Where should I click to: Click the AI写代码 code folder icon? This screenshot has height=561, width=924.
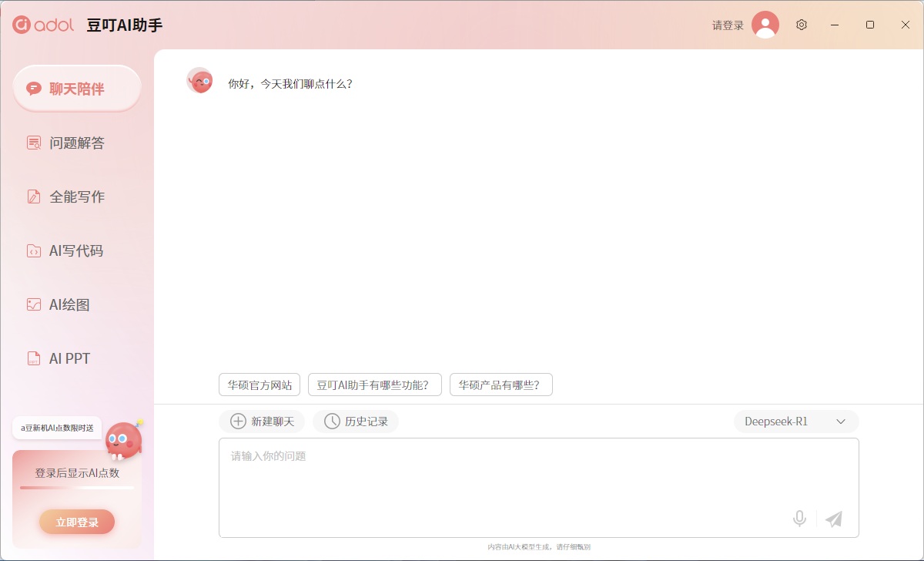coord(33,250)
